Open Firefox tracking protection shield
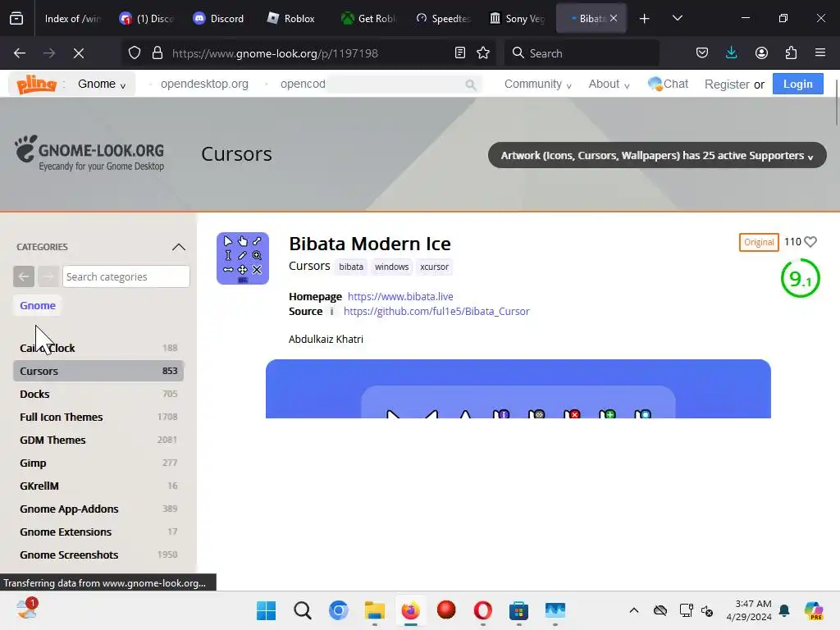Viewport: 840px width, 630px height. click(135, 53)
